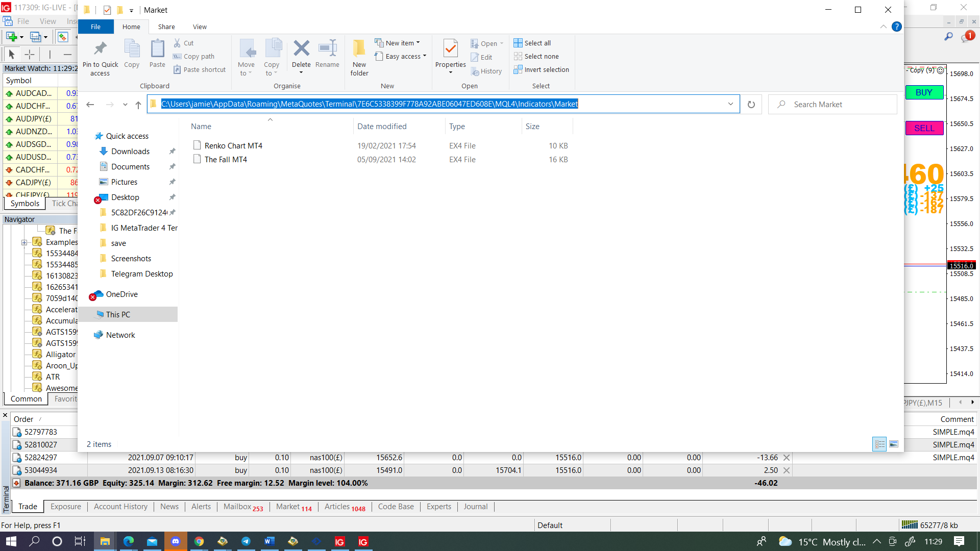Refresh the Market folder view
Screen dimensions: 980x551
(x=751, y=105)
